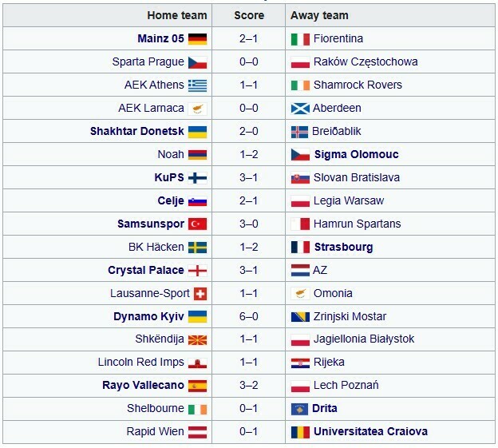
Task: Click the French flag next to Strasbourg
Action: 299,247
